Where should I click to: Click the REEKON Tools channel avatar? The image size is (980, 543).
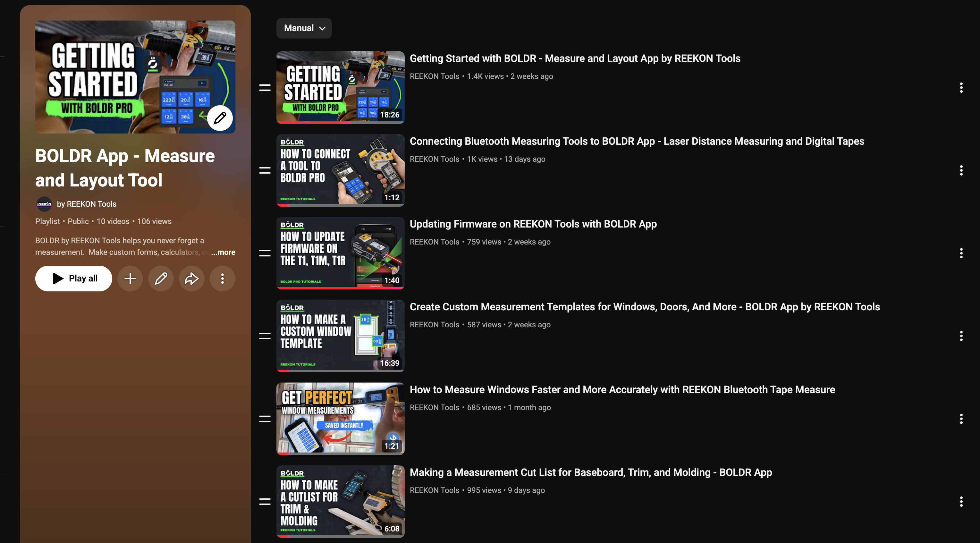click(x=44, y=204)
